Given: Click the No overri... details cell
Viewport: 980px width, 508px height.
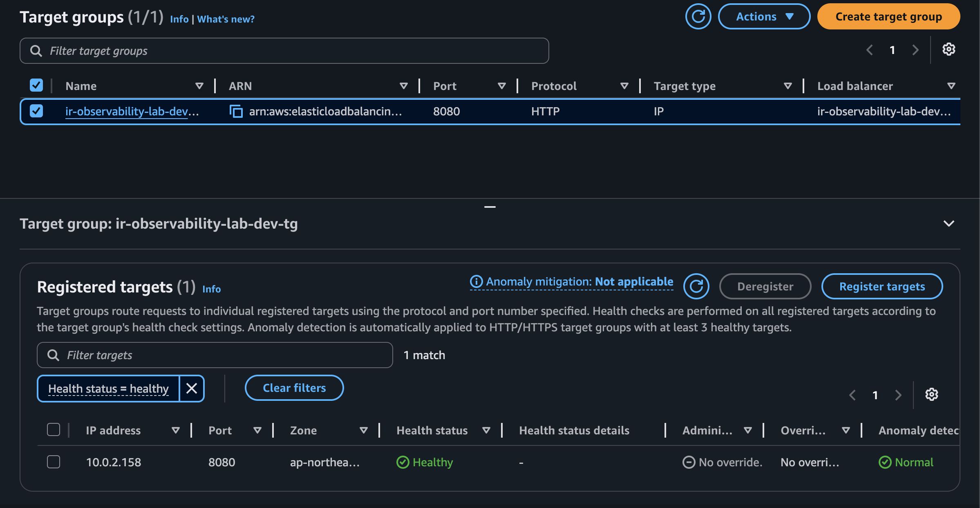Looking at the screenshot, I should click(x=810, y=462).
